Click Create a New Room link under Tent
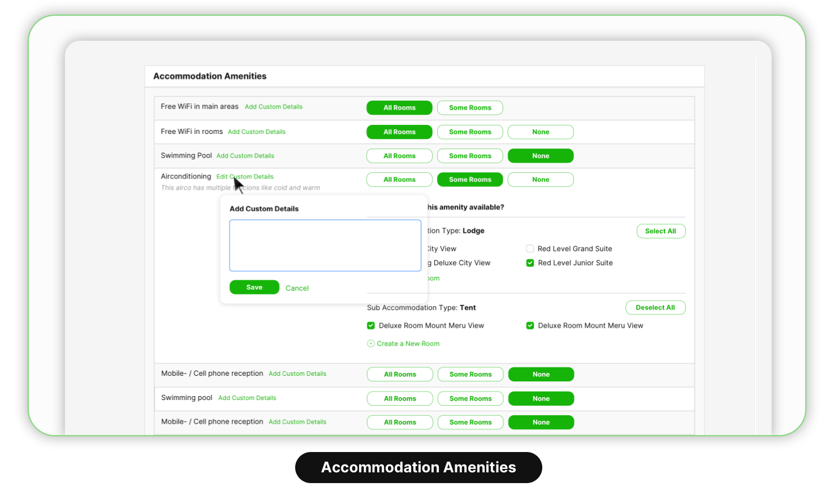This screenshot has height=504, width=838. tap(408, 344)
